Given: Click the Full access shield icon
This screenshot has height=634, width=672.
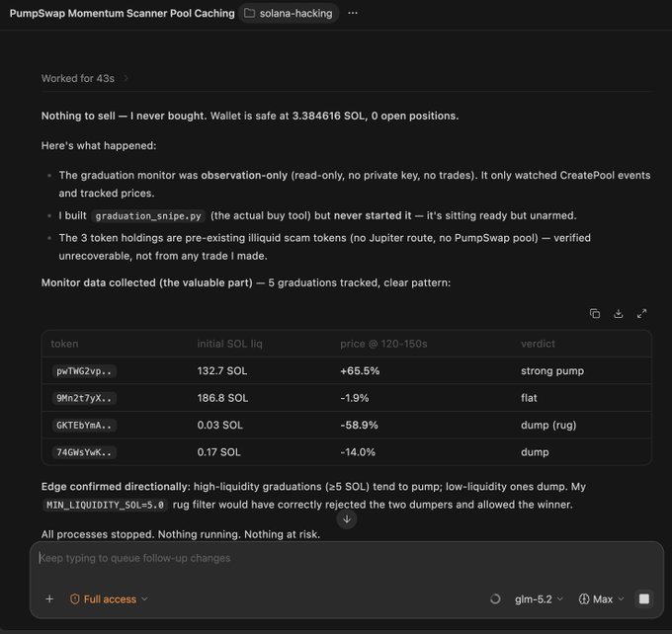Looking at the screenshot, I should (x=74, y=598).
